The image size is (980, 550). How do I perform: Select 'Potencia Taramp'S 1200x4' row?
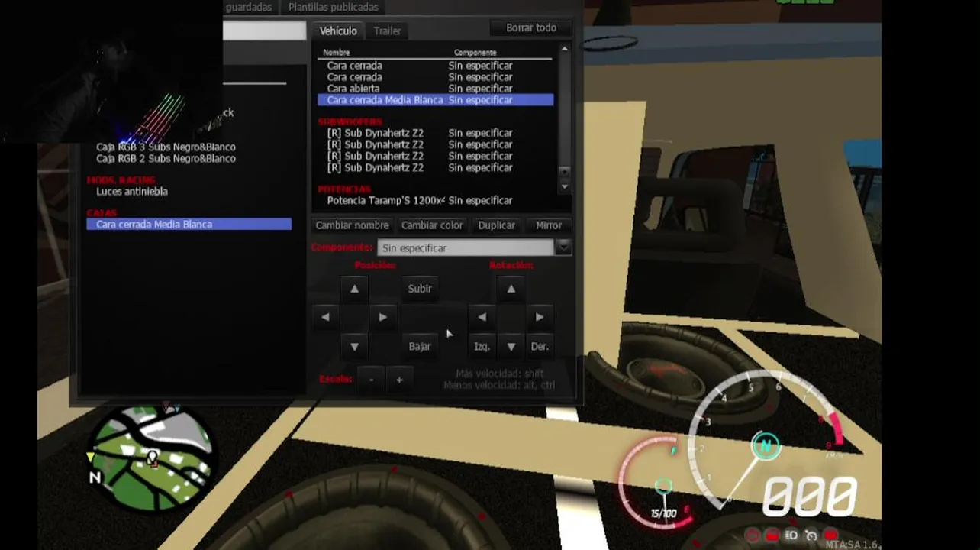coord(435,200)
